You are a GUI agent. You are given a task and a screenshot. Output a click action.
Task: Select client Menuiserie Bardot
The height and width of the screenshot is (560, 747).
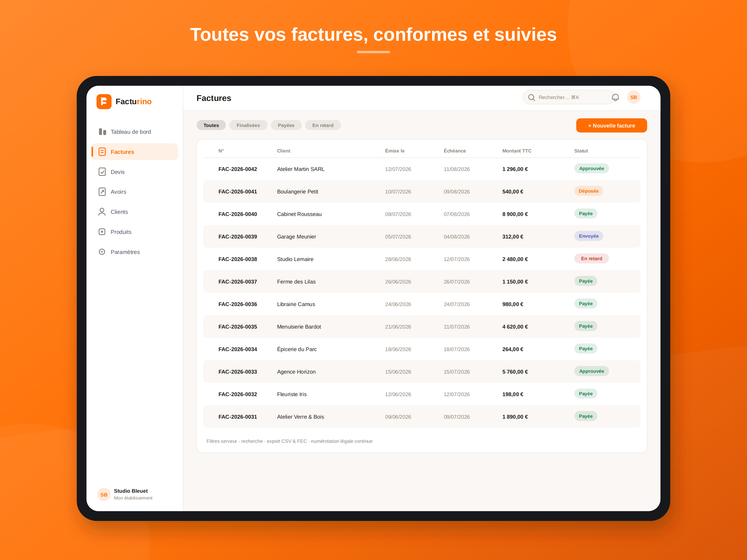(299, 326)
